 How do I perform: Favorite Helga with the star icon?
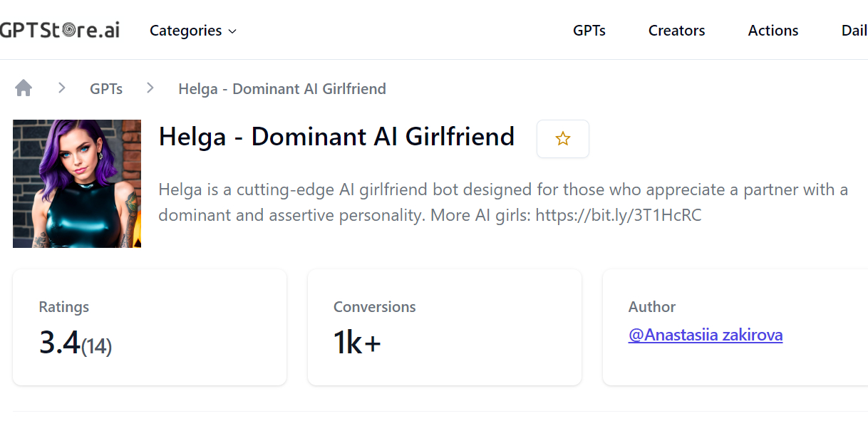[563, 139]
